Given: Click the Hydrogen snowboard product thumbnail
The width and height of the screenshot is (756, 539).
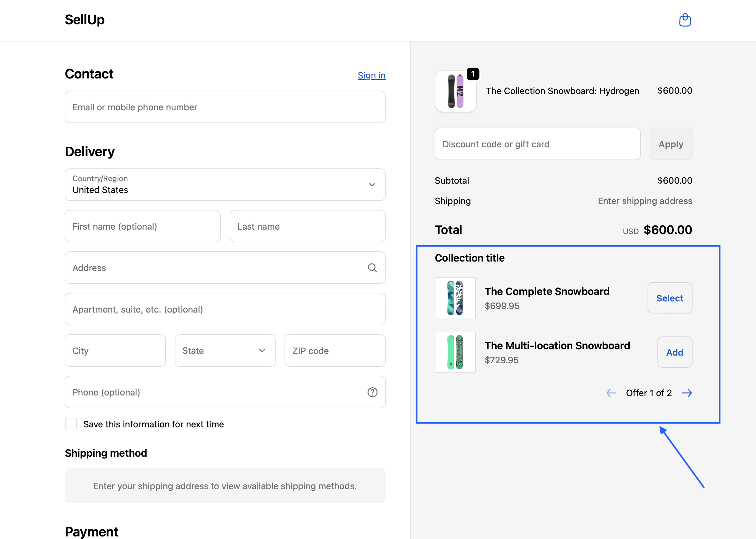Looking at the screenshot, I should pyautogui.click(x=455, y=91).
